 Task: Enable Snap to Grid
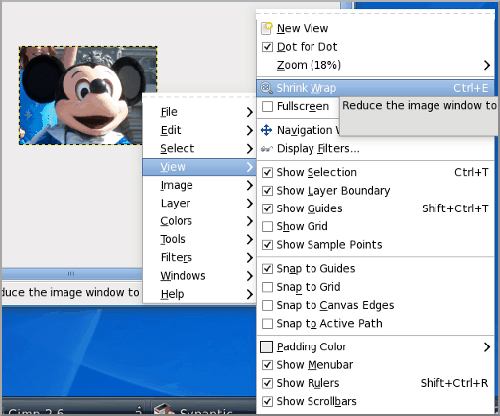click(x=267, y=287)
